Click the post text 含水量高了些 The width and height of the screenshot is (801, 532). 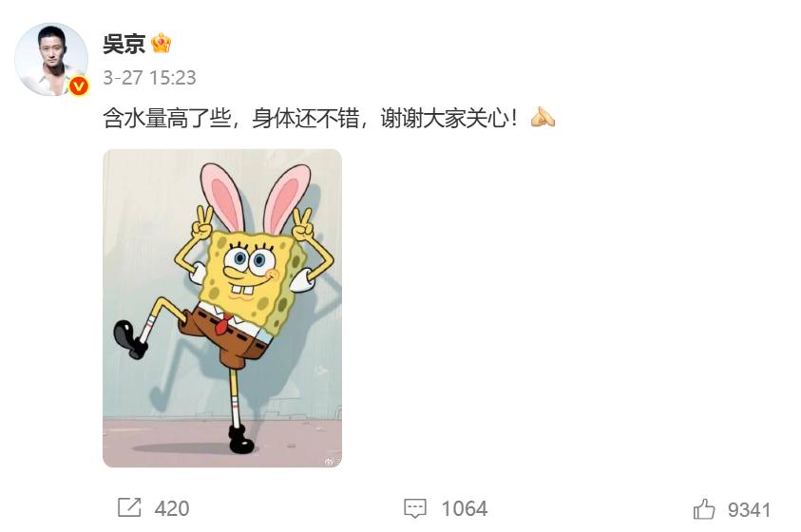[x=166, y=119]
